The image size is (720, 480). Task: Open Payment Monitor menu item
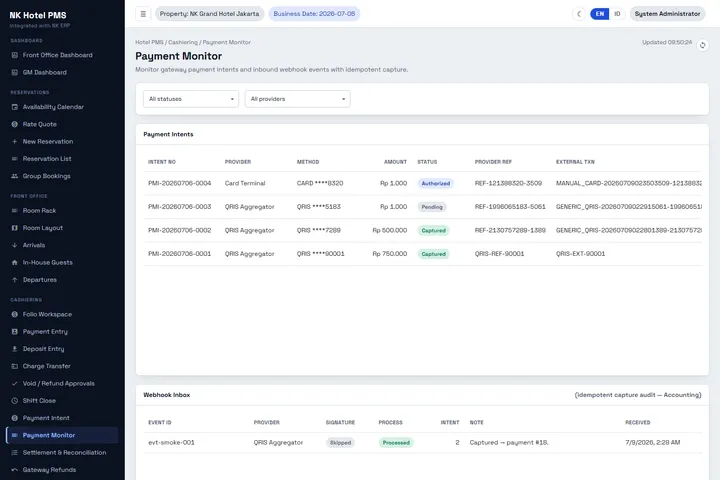point(62,435)
